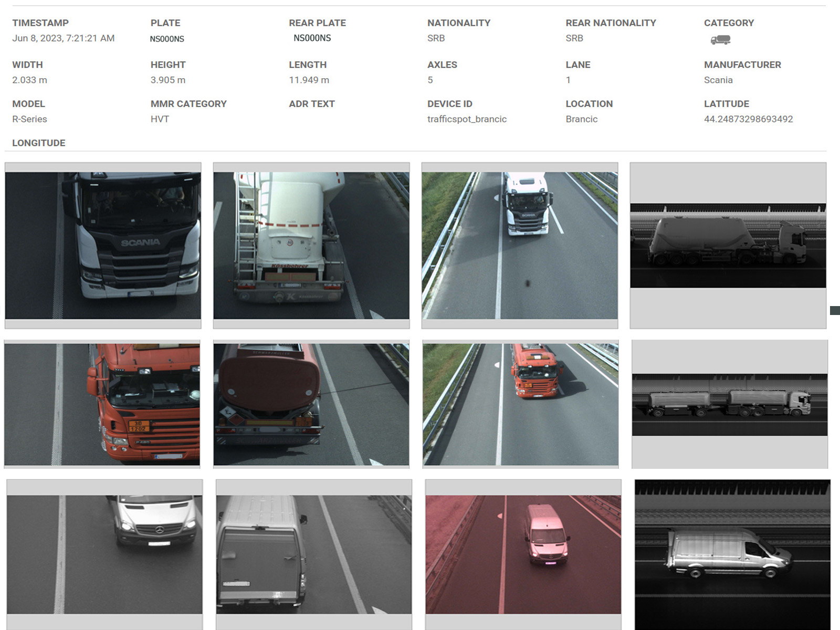Click the front plate value NS000NS

[x=167, y=39]
